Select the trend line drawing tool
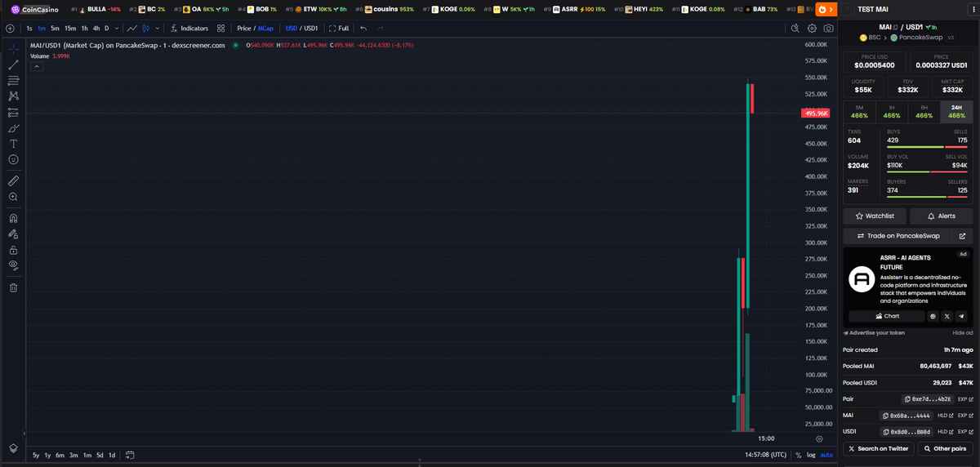Viewport: 980px width, 467px height. coord(13,64)
